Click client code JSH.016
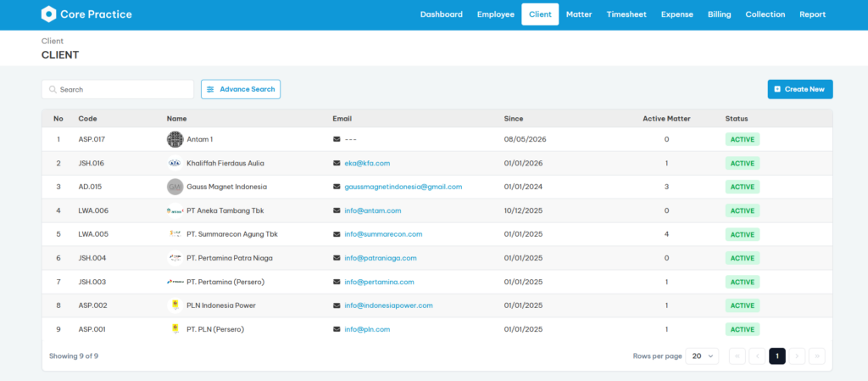This screenshot has width=868, height=381. [92, 164]
